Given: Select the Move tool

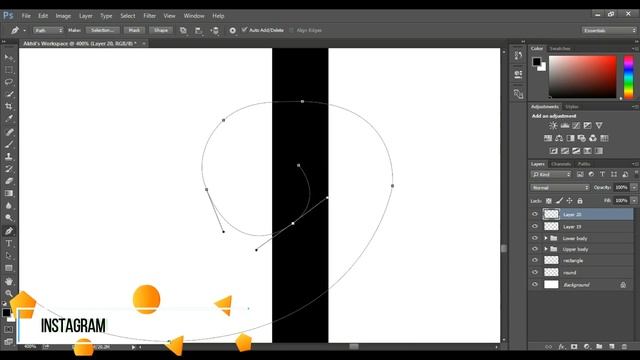Looking at the screenshot, I should click(9, 57).
